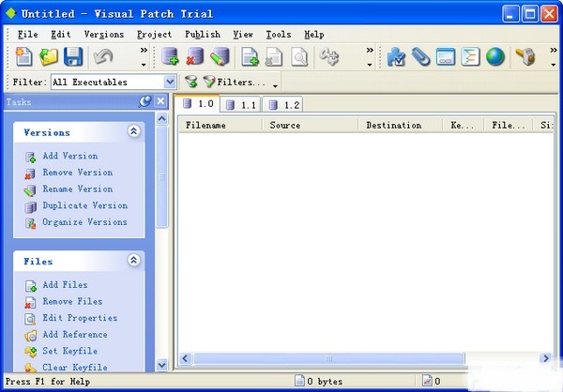This screenshot has width=563, height=392.
Task: Click the Add Version toolbar icon
Action: tap(171, 58)
